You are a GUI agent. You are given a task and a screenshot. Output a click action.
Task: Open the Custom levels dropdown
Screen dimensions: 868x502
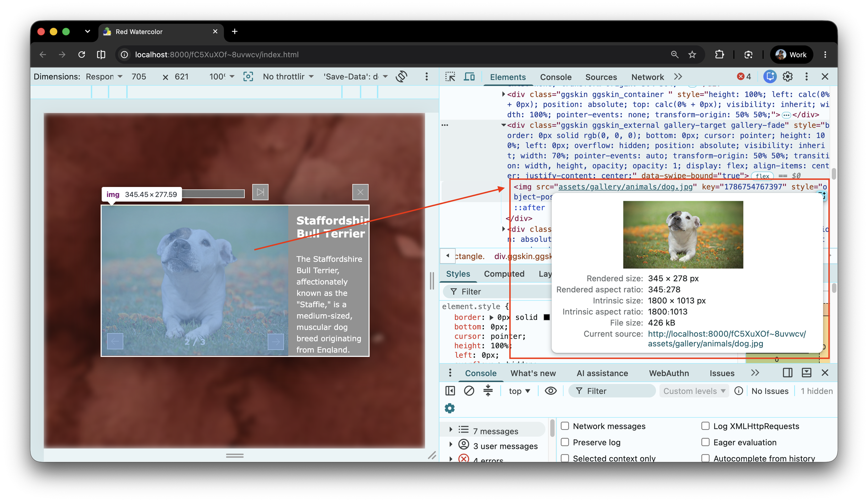[x=694, y=391]
